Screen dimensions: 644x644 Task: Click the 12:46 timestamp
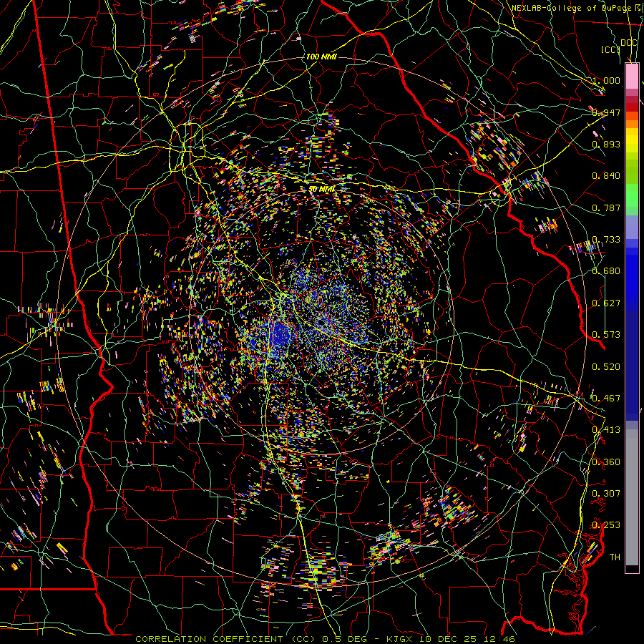(x=499, y=639)
